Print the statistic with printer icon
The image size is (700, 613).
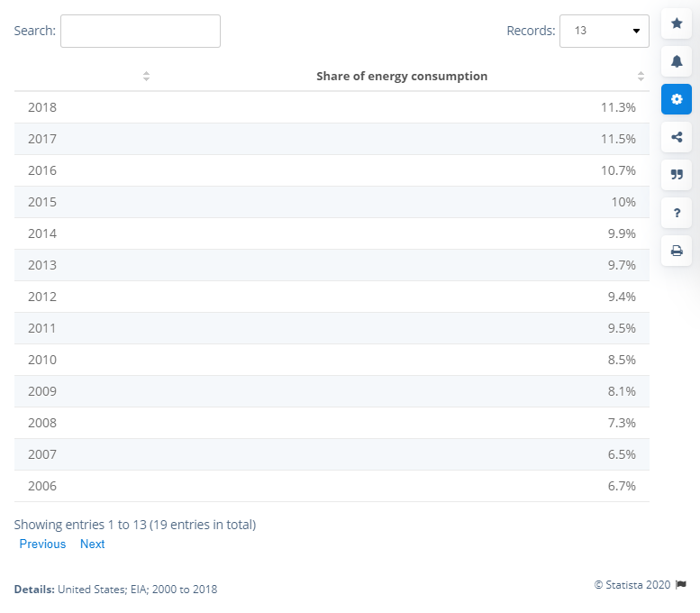676,251
